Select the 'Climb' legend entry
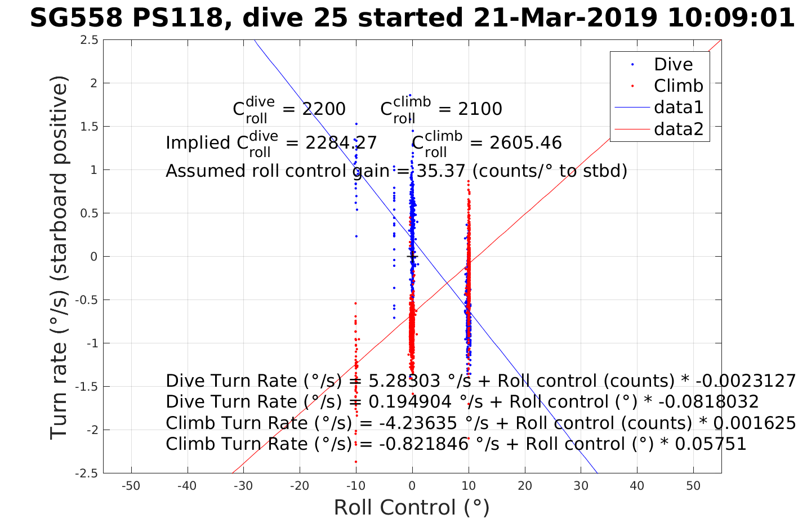Screen dimensions: 798x532 (x=678, y=86)
